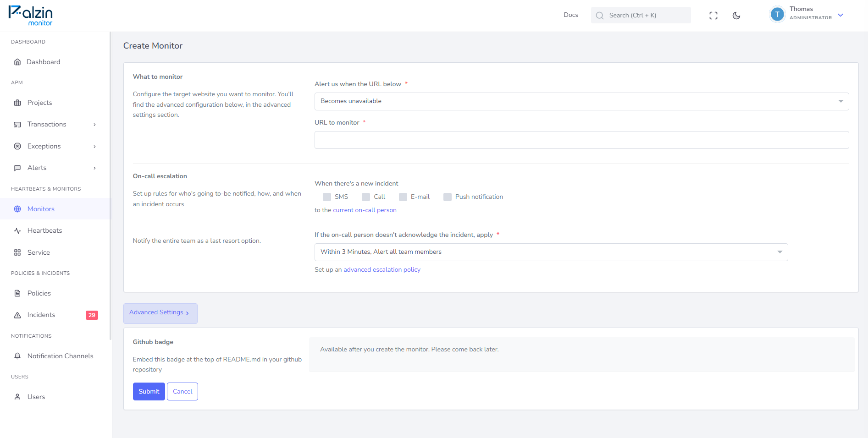The width and height of the screenshot is (868, 438).
Task: Switch to dark mode moon icon
Action: click(x=736, y=16)
